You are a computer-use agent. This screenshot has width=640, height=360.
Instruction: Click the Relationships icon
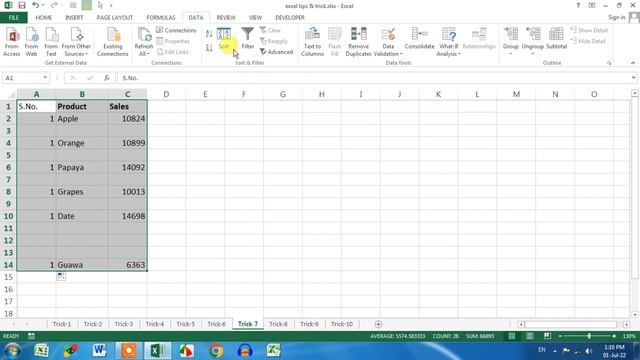tap(479, 39)
